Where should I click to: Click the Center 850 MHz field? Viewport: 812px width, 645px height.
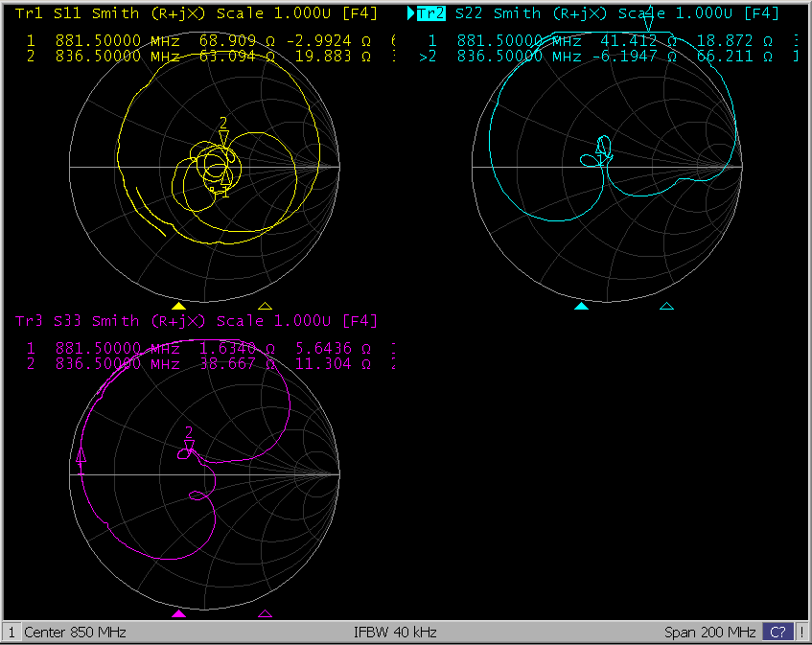coord(75,633)
